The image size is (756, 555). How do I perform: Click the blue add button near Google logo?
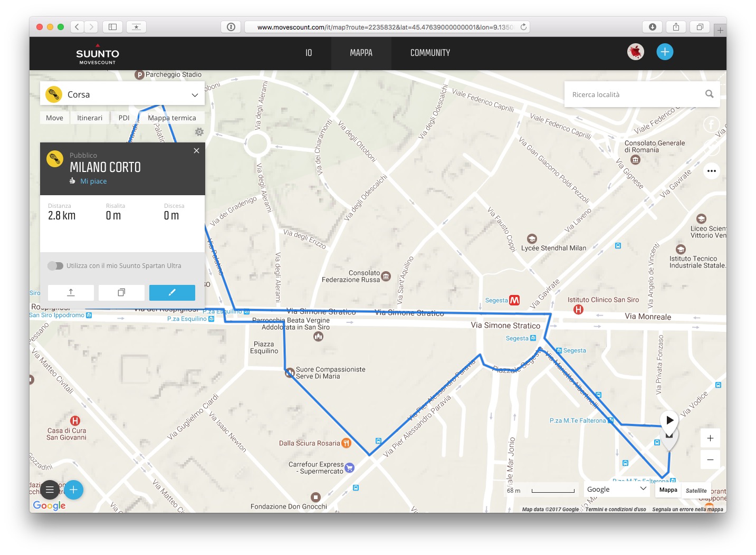tap(73, 490)
